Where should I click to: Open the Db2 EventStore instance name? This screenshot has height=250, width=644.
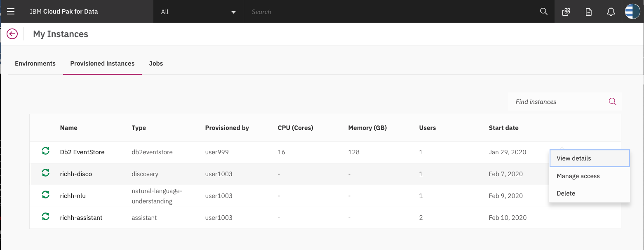[82, 152]
